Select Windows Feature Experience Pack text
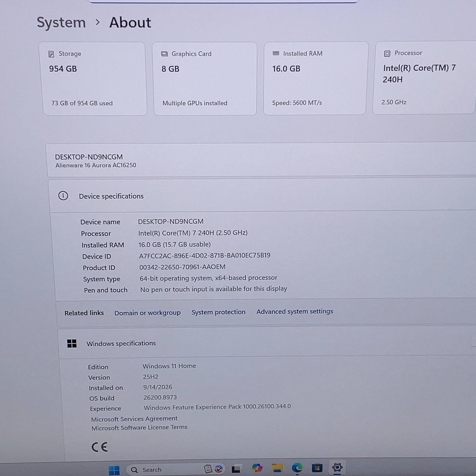 tap(217, 407)
